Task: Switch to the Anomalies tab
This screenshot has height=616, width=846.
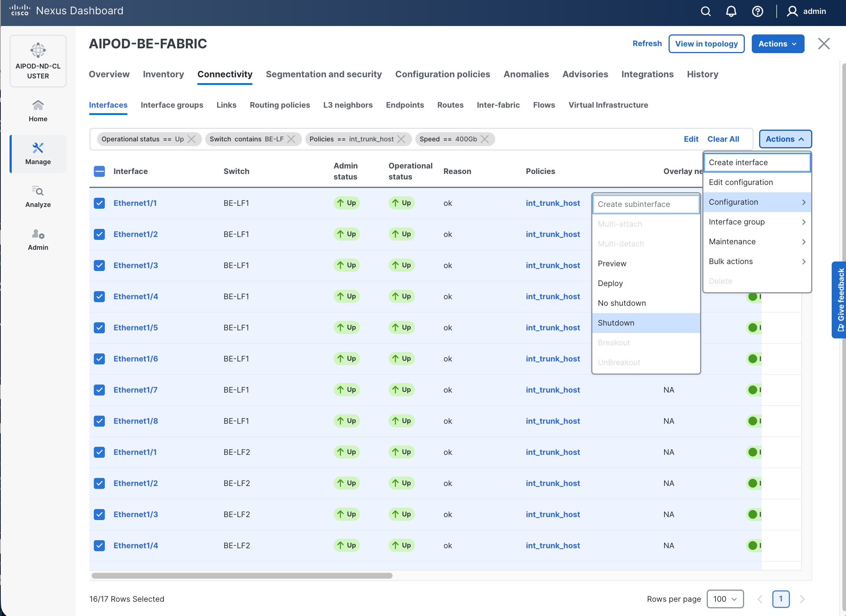Action: click(x=526, y=74)
